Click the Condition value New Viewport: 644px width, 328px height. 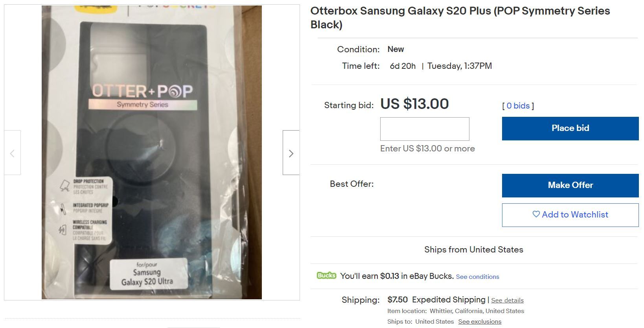[396, 49]
